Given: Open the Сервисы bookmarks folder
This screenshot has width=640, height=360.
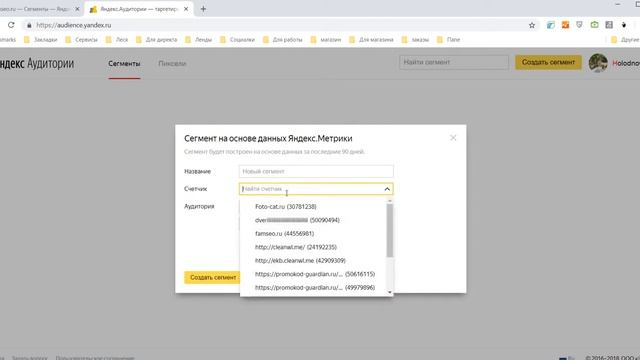Looking at the screenshot, I should pos(82,40).
